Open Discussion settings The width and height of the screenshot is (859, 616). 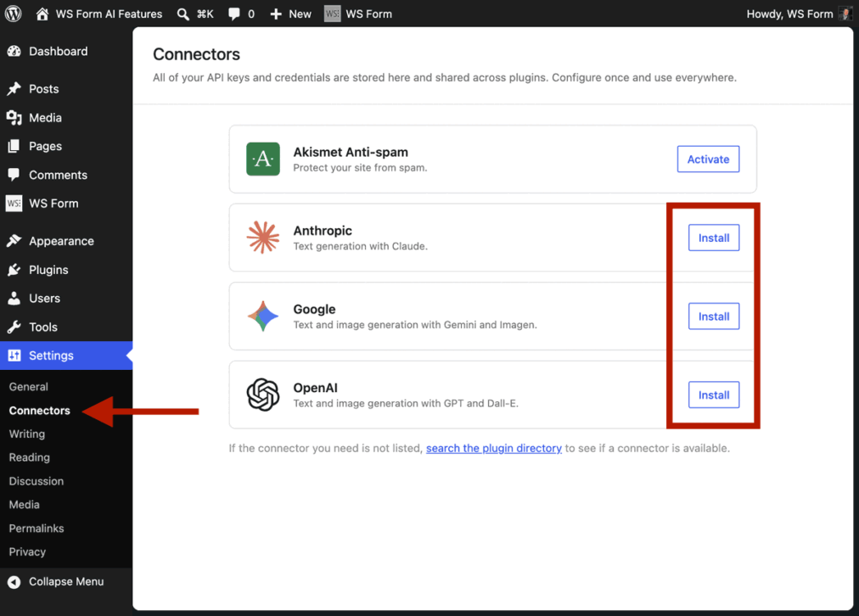(x=36, y=481)
